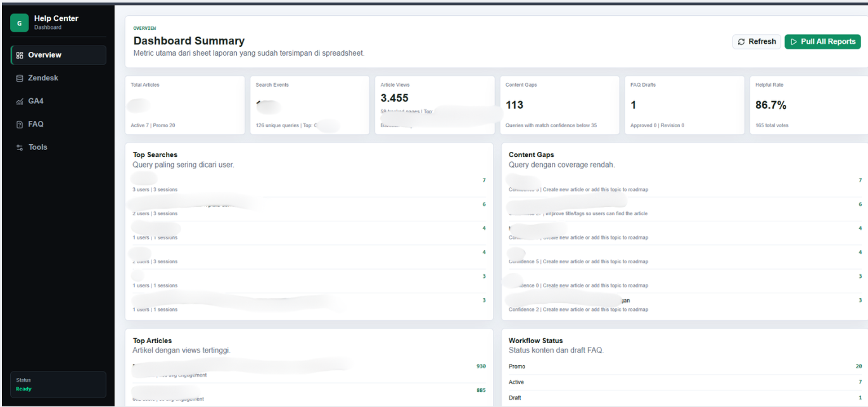The width and height of the screenshot is (868, 407).
Task: Click the '126 unique queries' text
Action: click(x=277, y=125)
